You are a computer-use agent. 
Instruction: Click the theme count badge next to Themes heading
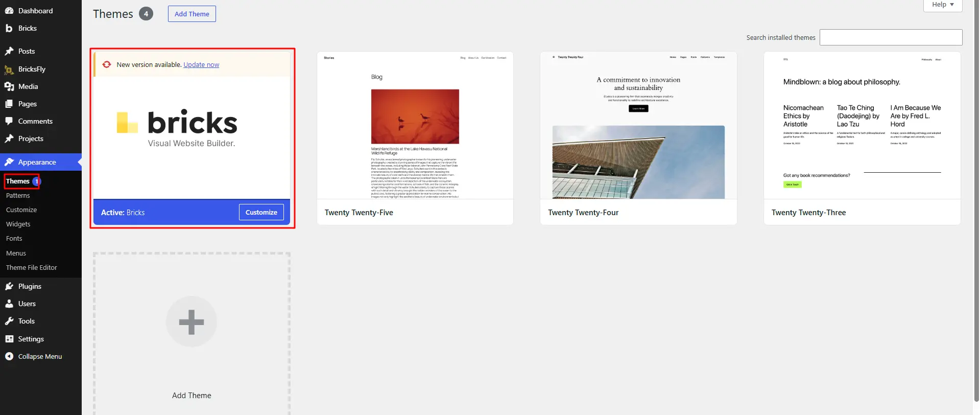coord(146,14)
